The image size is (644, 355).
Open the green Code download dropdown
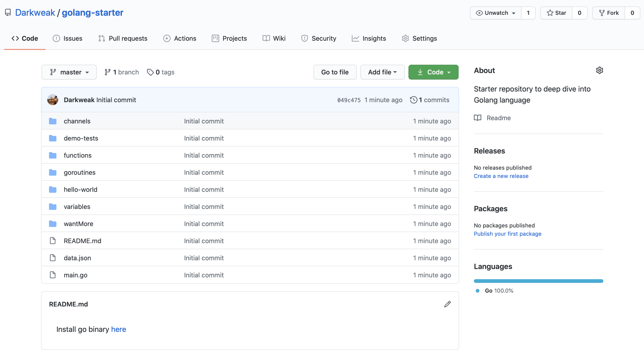coord(433,72)
